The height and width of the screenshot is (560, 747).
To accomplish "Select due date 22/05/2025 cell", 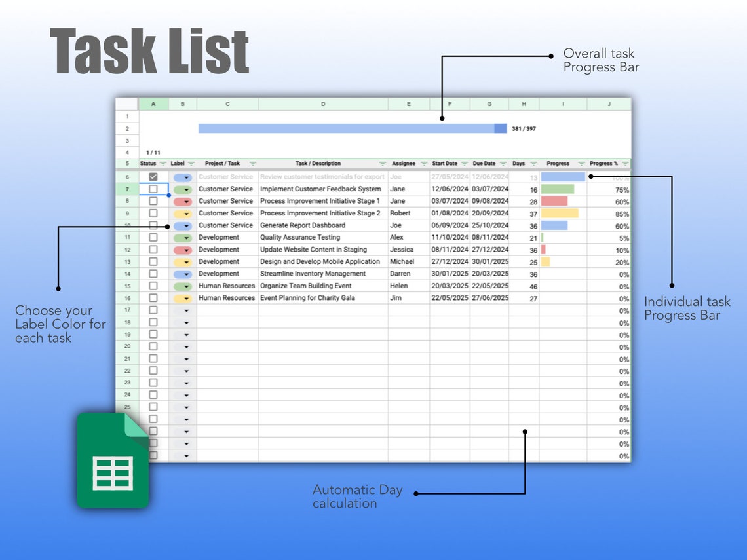I will pos(489,286).
